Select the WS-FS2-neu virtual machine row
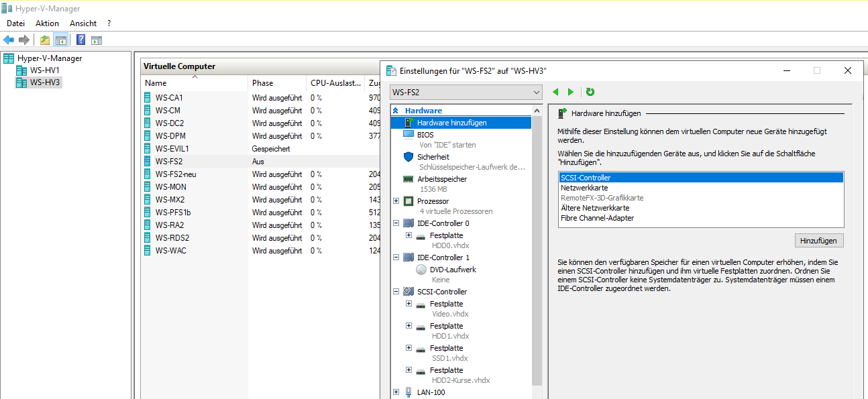868x399 pixels. coord(261,174)
